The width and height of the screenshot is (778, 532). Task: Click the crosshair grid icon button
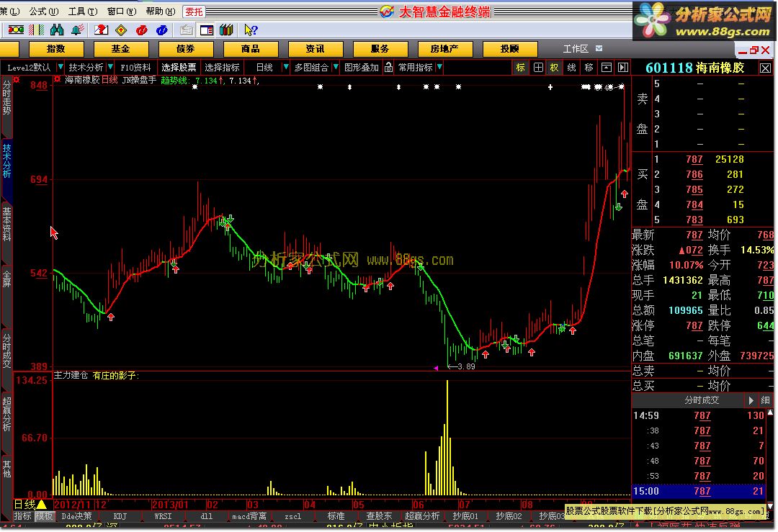pyautogui.click(x=538, y=68)
